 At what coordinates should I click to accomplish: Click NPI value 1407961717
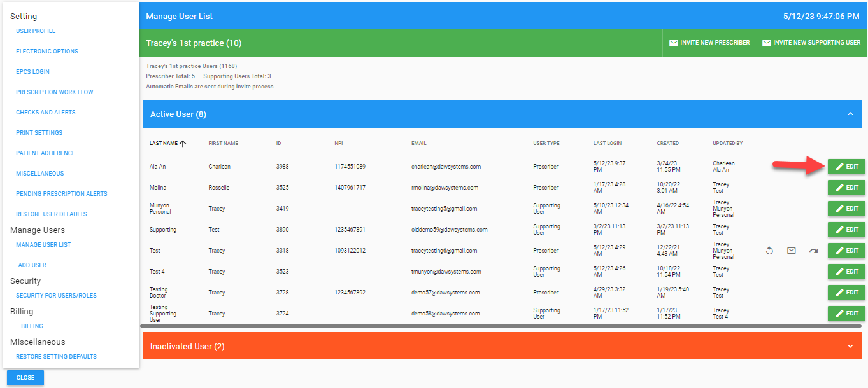coord(350,188)
